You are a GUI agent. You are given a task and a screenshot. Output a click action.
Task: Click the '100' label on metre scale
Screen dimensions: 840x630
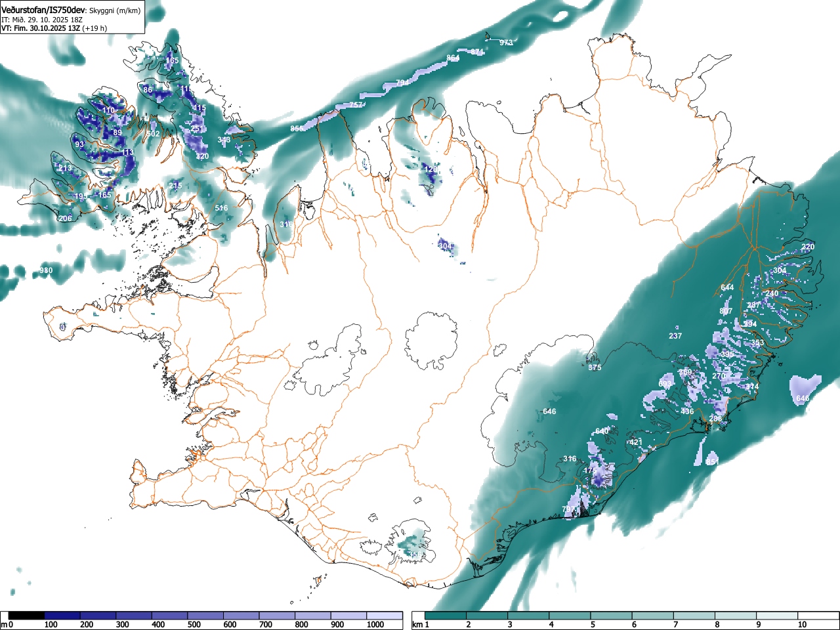(x=51, y=625)
